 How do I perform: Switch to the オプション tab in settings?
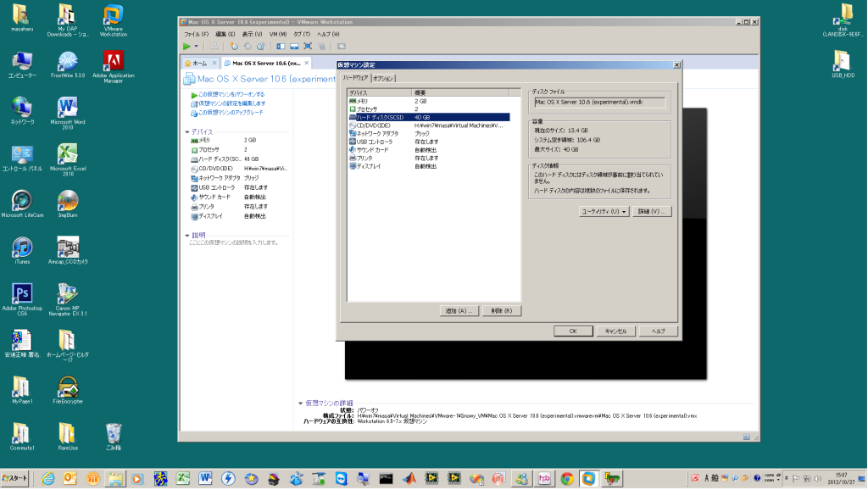385,76
